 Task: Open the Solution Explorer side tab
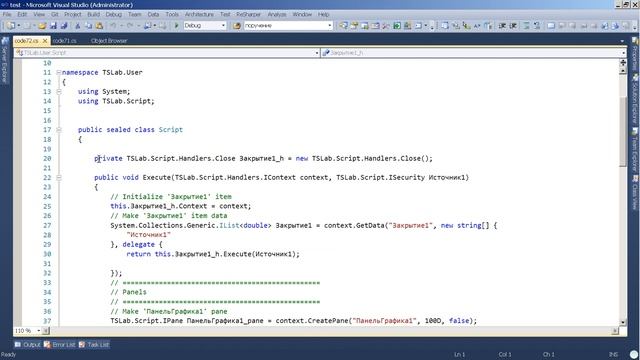(x=635, y=98)
